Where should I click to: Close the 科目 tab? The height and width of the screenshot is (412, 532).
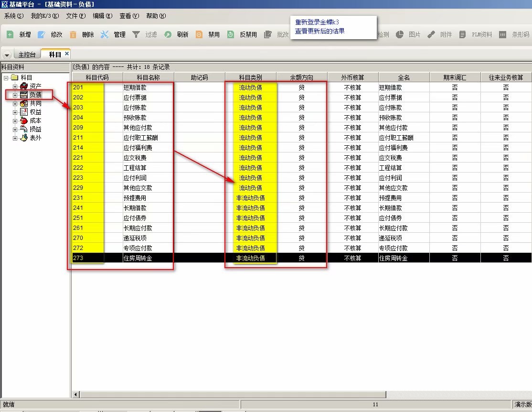pyautogui.click(x=67, y=54)
